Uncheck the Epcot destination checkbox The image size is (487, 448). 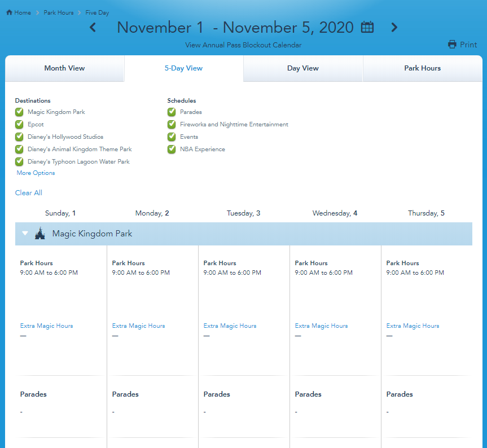(x=20, y=125)
